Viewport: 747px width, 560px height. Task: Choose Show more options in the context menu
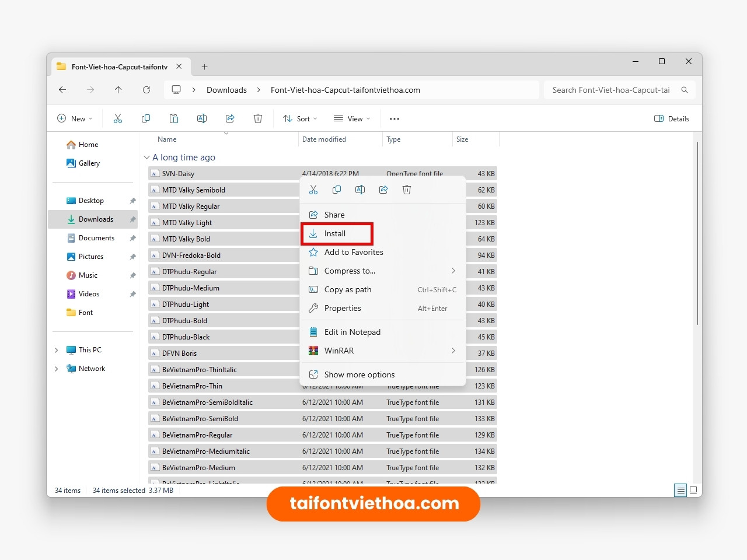coord(383,374)
